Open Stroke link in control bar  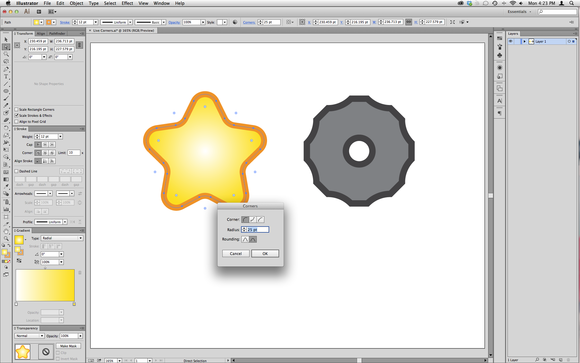[x=65, y=22]
